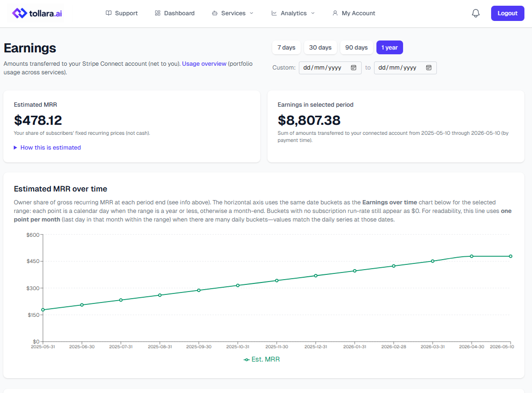Click the 2026-05-10 chart data point

(511, 256)
